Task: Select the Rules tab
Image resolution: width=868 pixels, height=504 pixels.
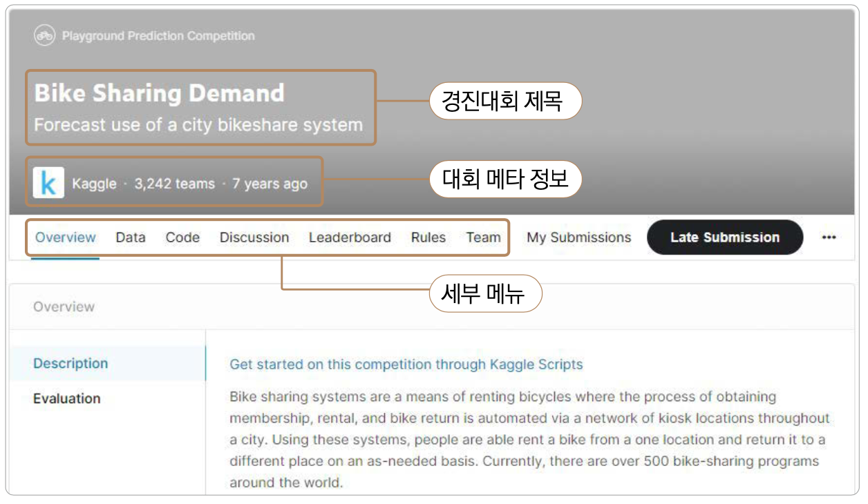Action: click(428, 238)
